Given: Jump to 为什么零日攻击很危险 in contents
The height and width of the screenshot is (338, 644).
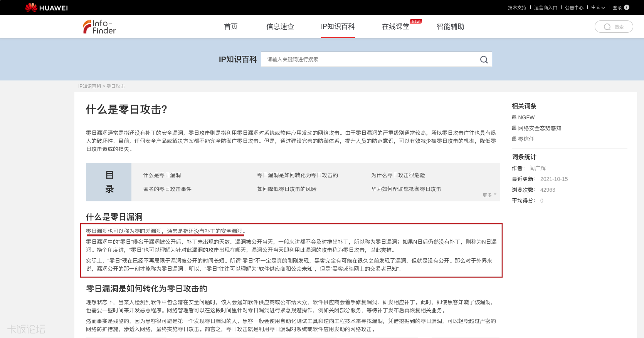Looking at the screenshot, I should 398,175.
